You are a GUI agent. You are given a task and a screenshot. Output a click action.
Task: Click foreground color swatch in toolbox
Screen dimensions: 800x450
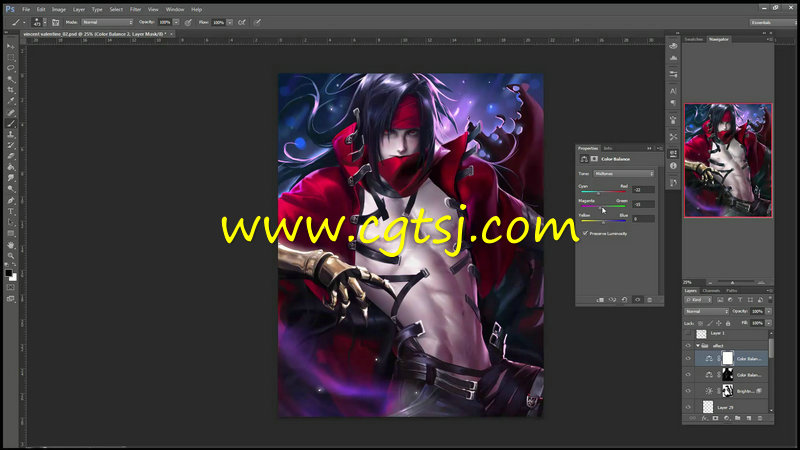coord(9,273)
